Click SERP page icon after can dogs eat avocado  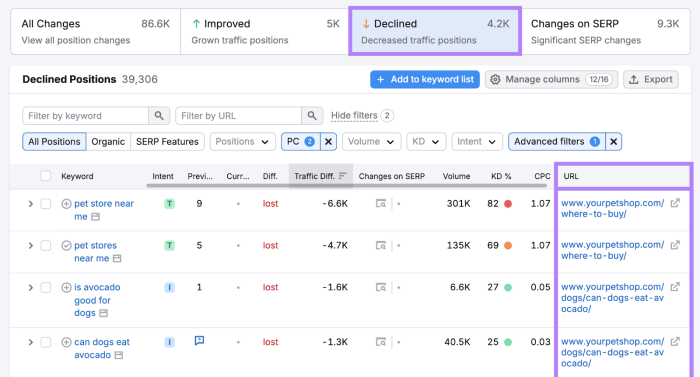(119, 355)
